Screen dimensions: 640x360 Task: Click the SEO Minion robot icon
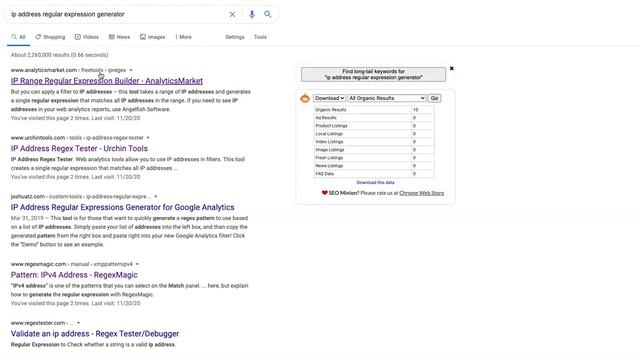305,98
